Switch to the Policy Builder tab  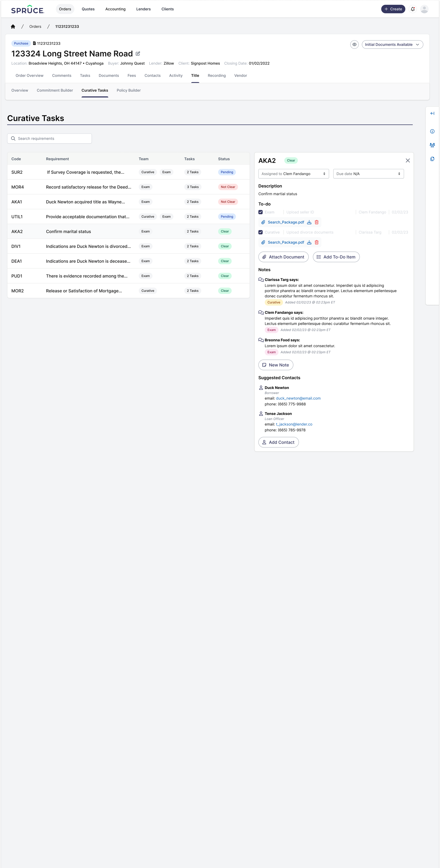(128, 90)
